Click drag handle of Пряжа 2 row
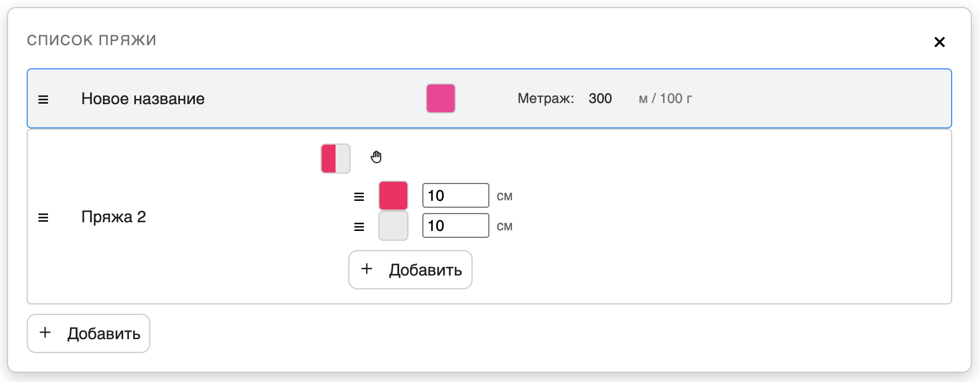980x382 pixels. click(43, 218)
